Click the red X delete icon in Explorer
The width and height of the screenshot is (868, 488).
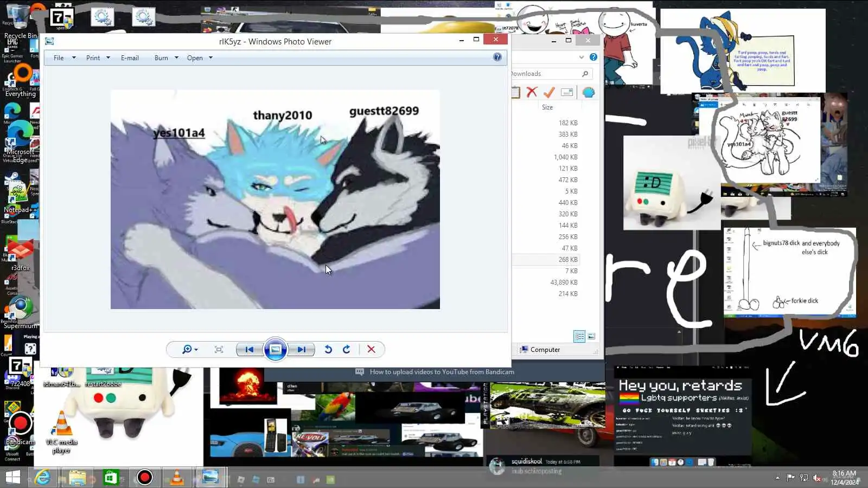point(532,92)
